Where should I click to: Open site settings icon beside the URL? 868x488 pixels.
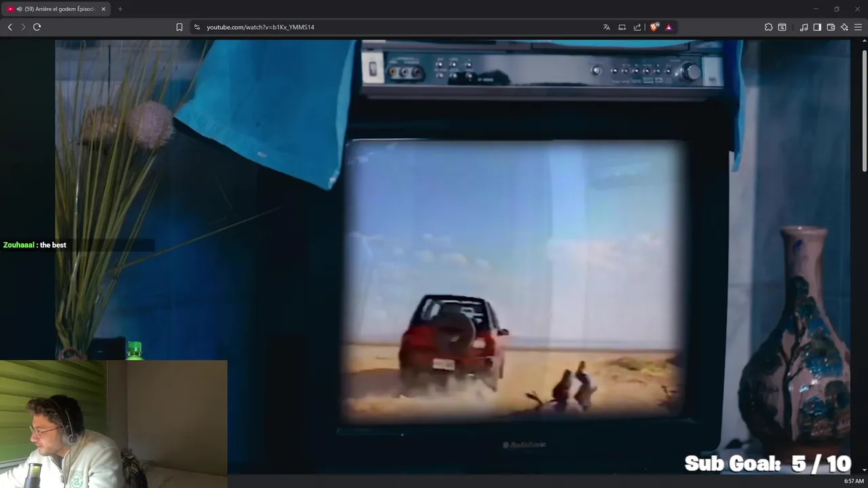(x=197, y=27)
